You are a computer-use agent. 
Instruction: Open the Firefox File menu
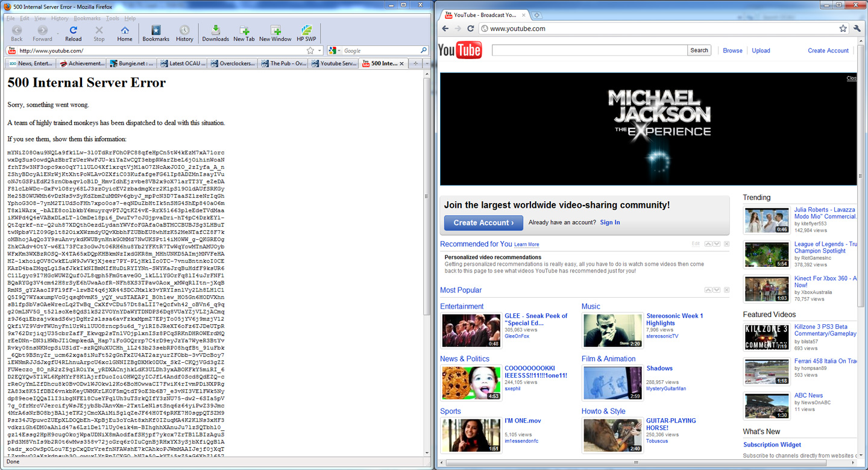click(10, 18)
